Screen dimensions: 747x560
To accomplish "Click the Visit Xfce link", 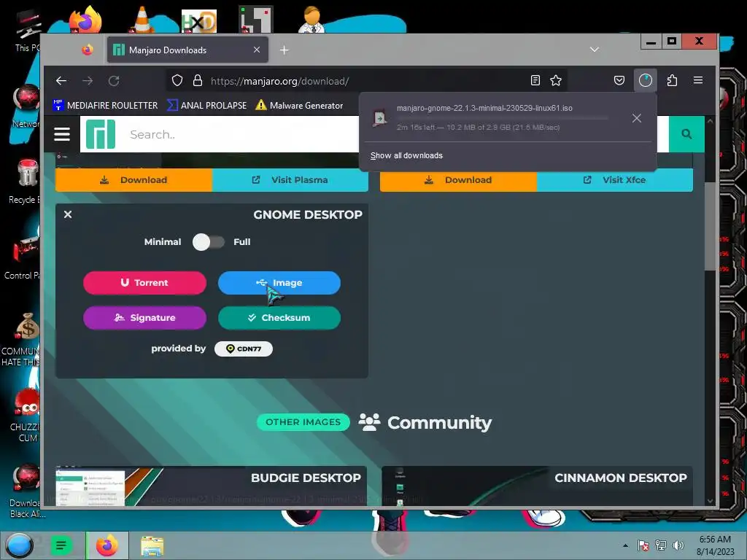I will pyautogui.click(x=615, y=180).
